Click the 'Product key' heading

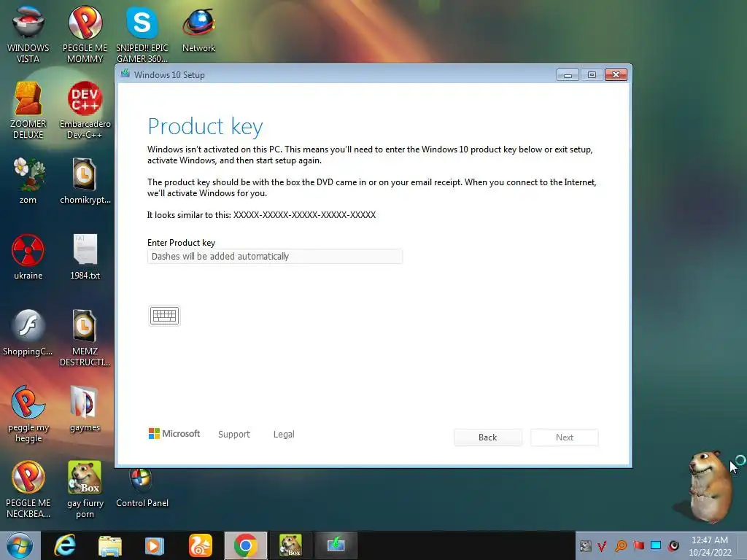(x=205, y=127)
